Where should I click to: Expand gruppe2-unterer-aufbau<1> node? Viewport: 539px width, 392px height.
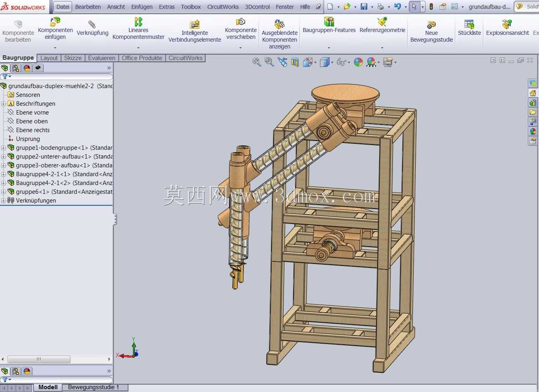coord(3,157)
